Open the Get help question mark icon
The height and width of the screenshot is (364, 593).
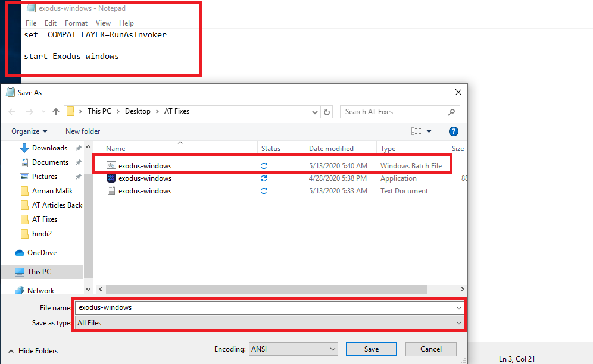coord(453,131)
